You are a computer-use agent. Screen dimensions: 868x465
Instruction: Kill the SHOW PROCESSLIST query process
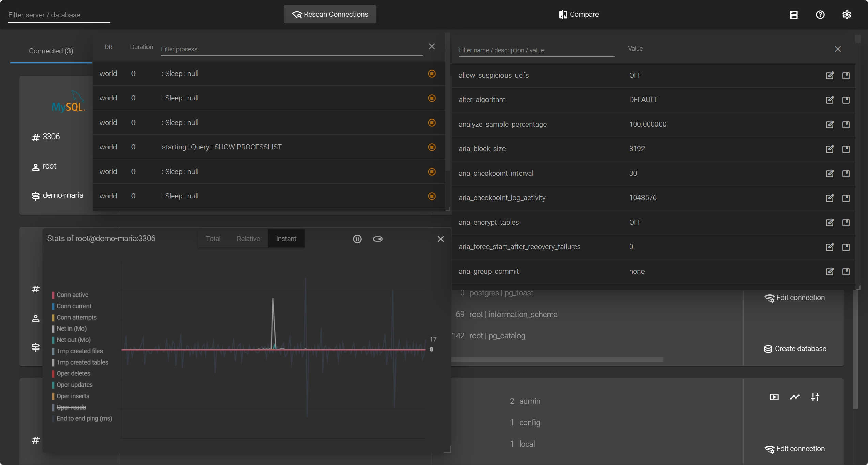[x=432, y=147]
